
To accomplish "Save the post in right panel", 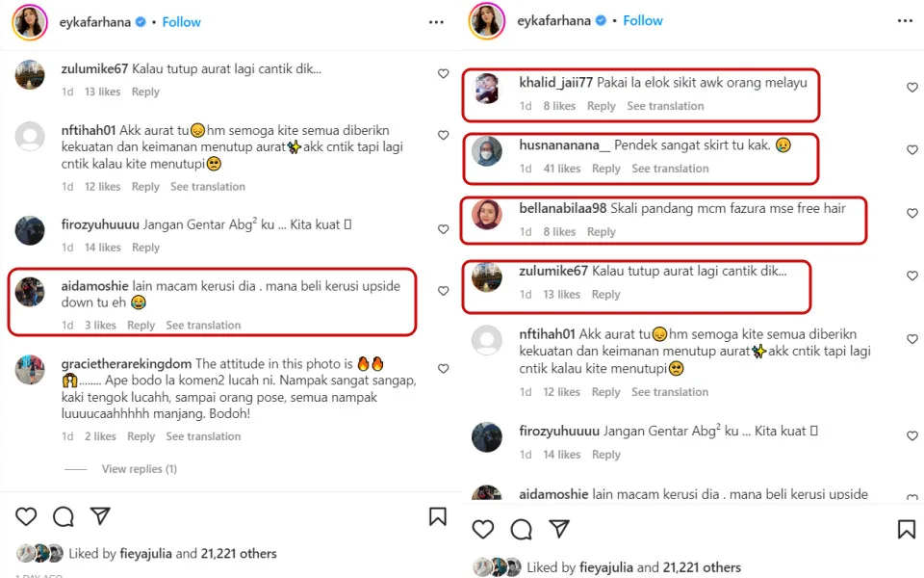I will coord(906,529).
